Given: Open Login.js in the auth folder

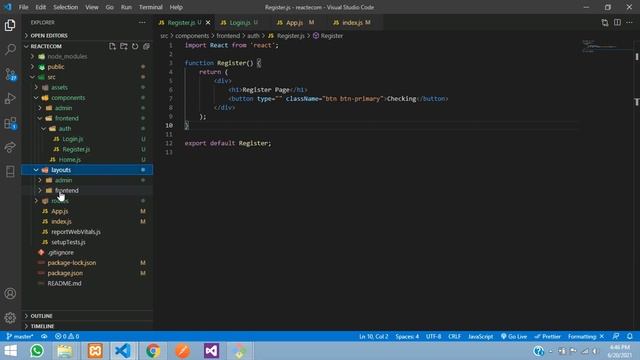Looking at the screenshot, I should pos(87,139).
